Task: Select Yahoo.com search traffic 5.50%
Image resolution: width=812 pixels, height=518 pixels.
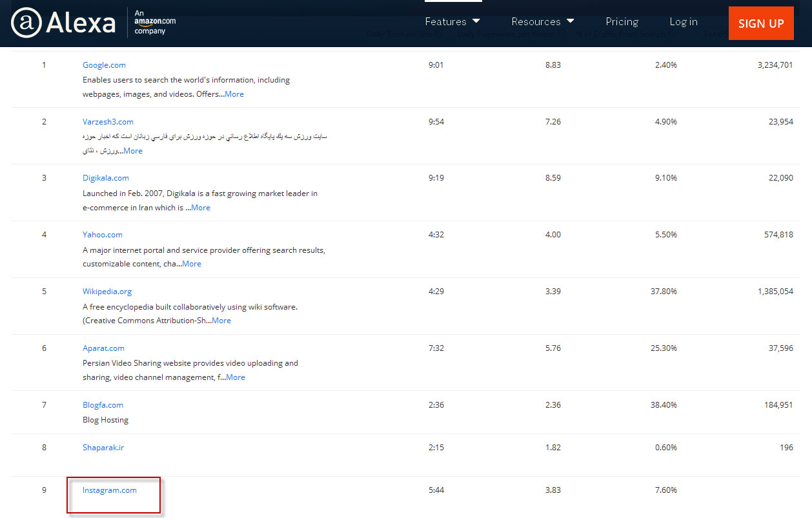Action: [x=666, y=235]
